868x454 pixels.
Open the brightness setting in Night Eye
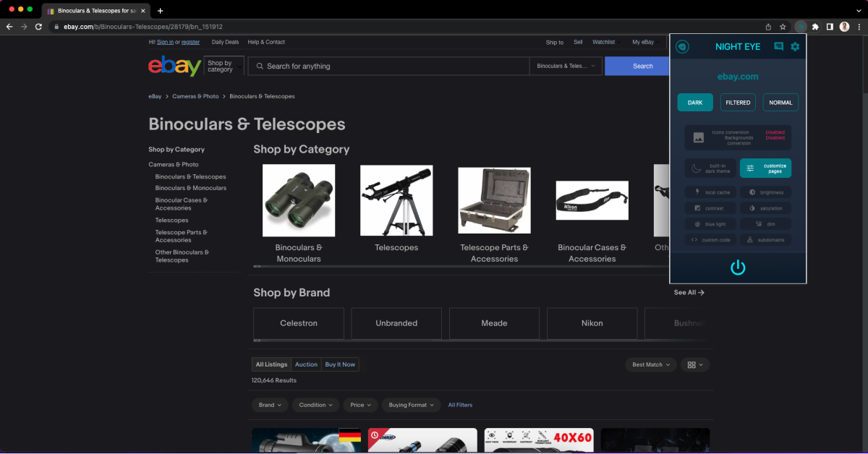(x=765, y=192)
